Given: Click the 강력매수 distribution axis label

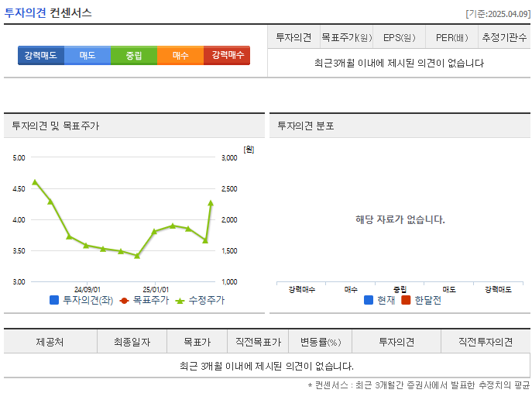Looking at the screenshot, I should click(x=302, y=289).
